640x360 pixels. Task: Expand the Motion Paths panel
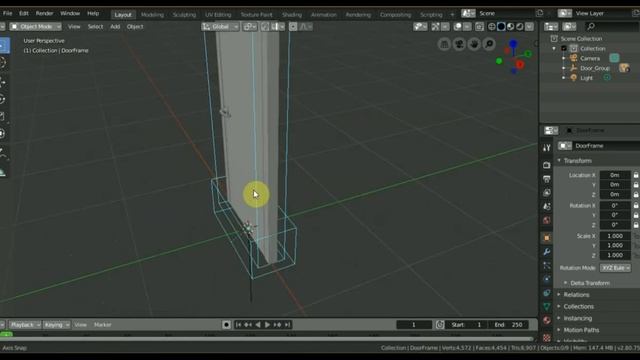559,330
